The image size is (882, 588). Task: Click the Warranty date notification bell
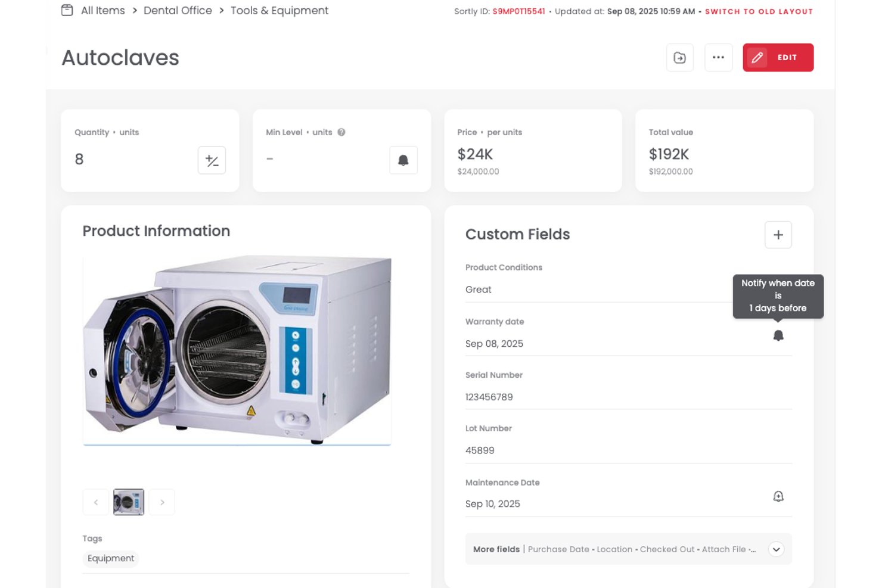point(778,335)
